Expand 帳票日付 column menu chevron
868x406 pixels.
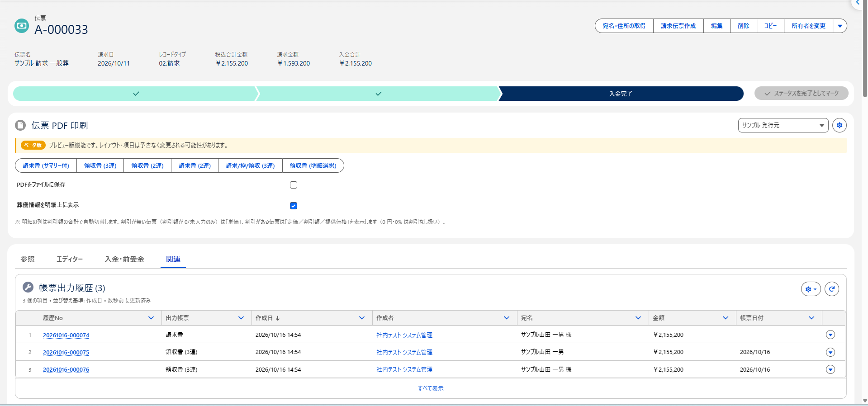click(x=811, y=318)
